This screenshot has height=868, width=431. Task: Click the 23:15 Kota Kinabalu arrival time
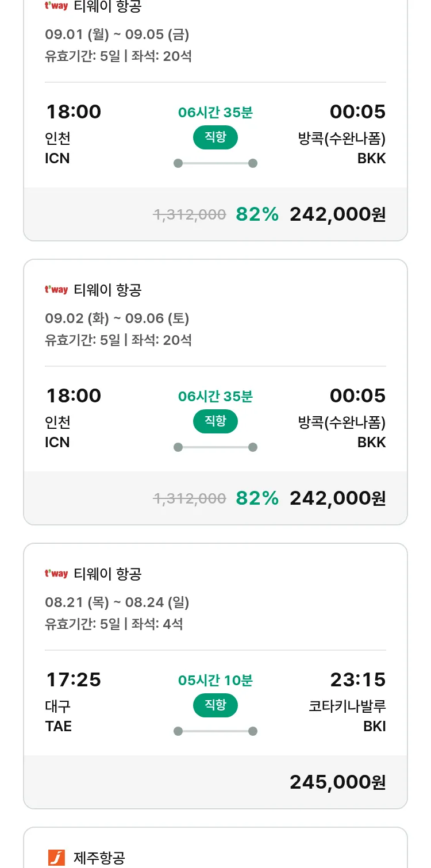coord(357,679)
